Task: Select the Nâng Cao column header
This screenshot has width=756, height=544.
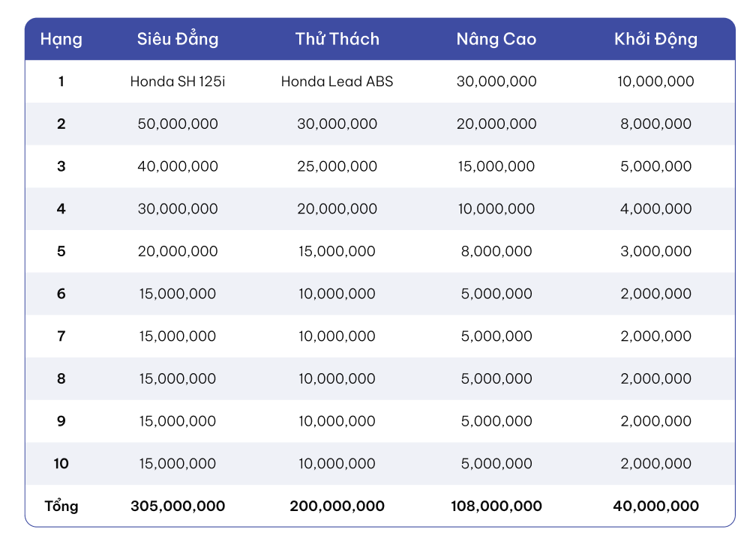Action: 496,38
